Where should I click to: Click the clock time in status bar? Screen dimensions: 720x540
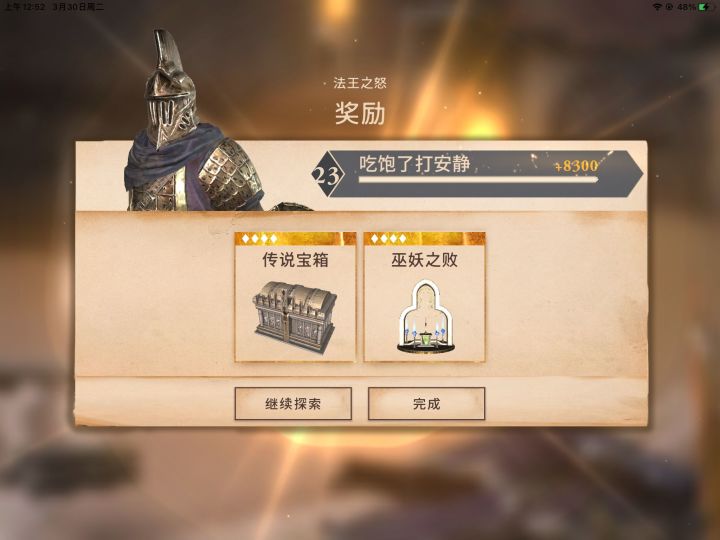(25, 7)
